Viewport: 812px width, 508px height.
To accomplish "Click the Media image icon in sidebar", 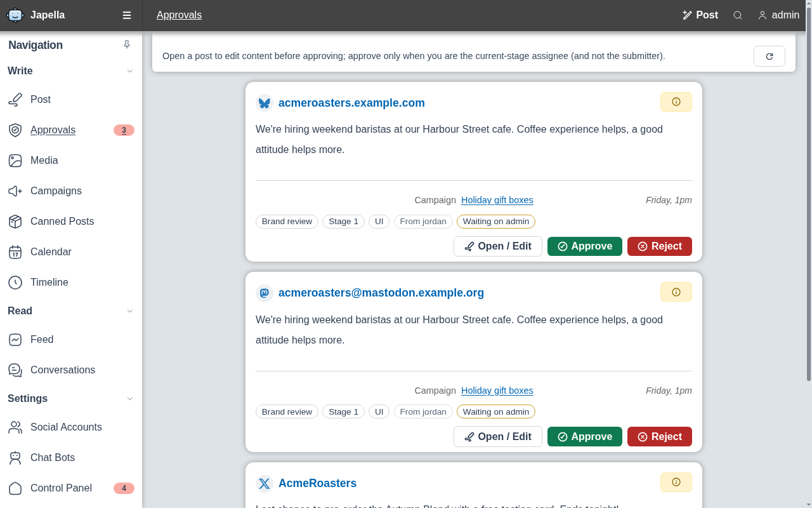I will point(15,161).
